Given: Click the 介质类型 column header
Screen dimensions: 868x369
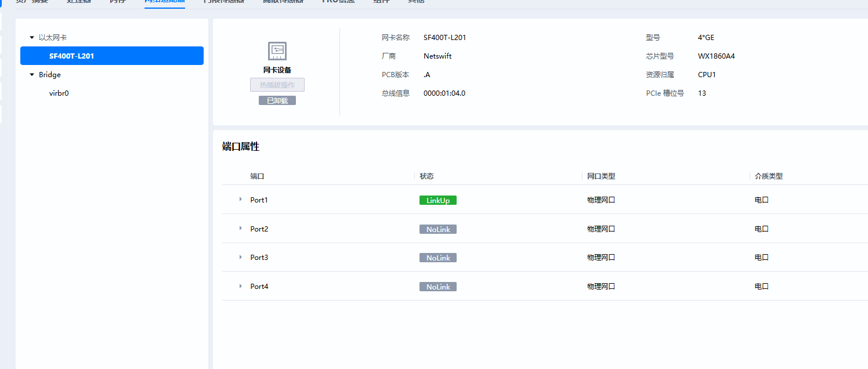Looking at the screenshot, I should tap(769, 176).
